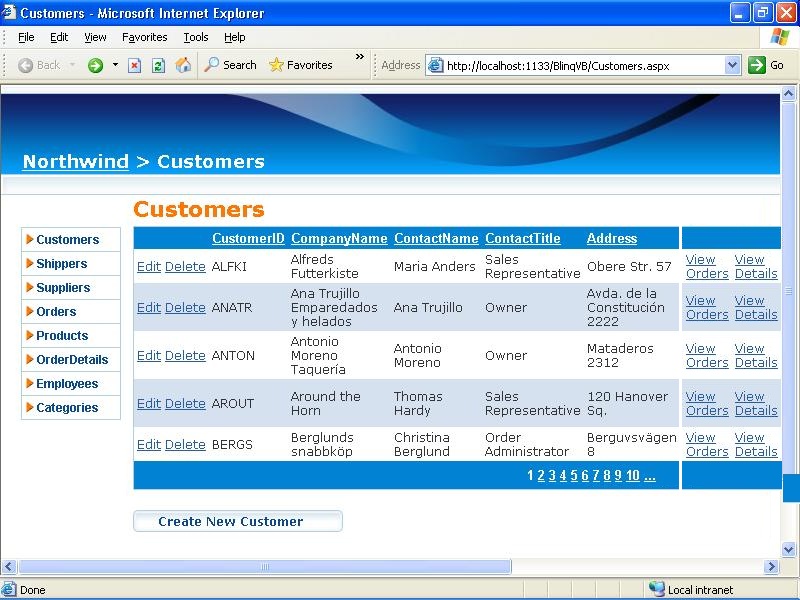Click the green Forward arrow icon
This screenshot has height=600, width=800.
click(95, 65)
